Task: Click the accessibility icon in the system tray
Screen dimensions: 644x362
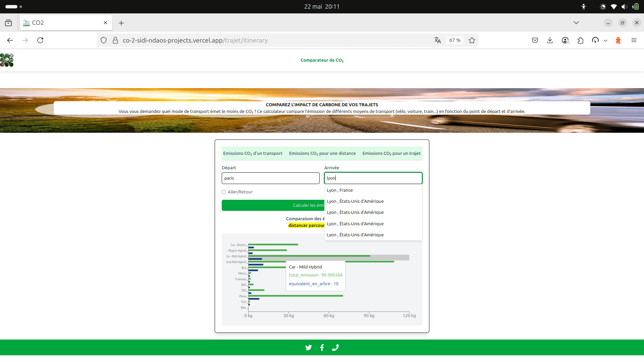Action: [x=584, y=6]
